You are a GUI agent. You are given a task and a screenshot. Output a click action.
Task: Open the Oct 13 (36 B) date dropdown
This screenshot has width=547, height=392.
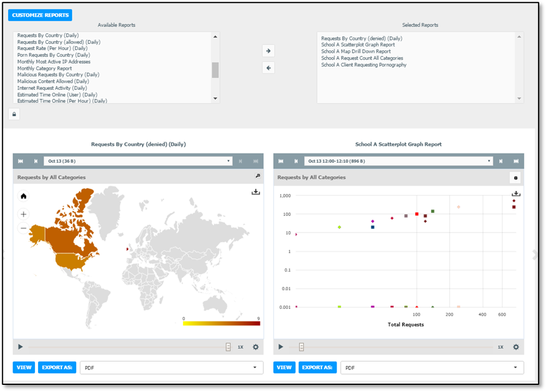pos(138,161)
